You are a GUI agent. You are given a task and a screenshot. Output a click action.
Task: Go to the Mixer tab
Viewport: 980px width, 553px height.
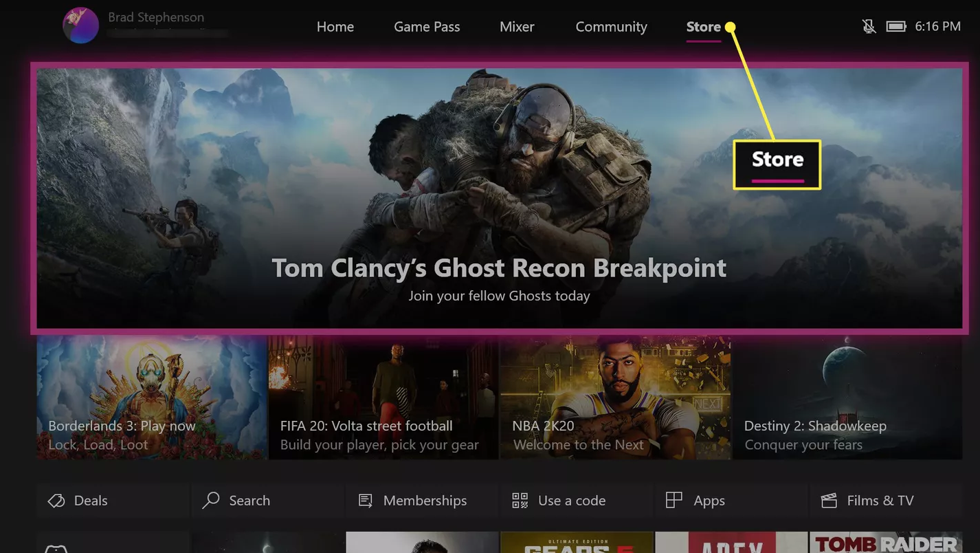517,27
